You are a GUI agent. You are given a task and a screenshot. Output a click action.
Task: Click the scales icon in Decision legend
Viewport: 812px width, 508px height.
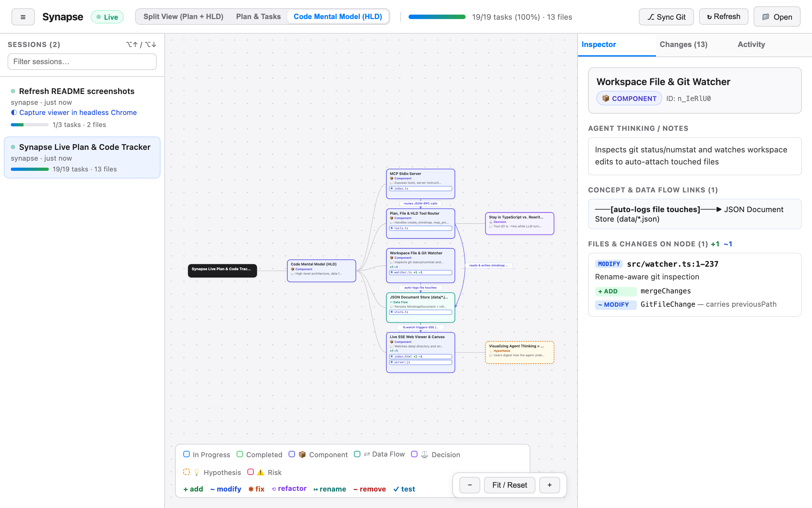pos(424,454)
